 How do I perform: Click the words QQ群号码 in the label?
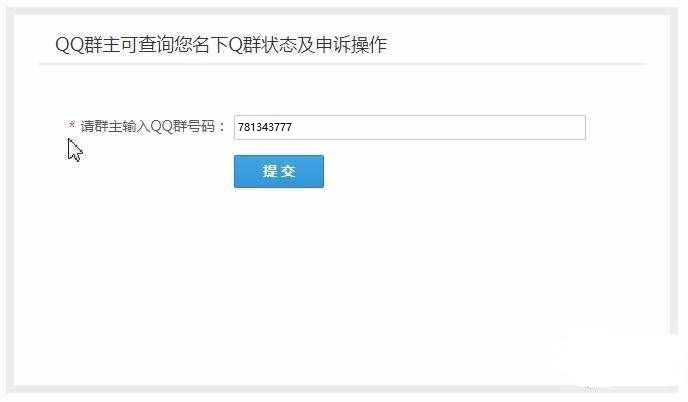[183, 126]
